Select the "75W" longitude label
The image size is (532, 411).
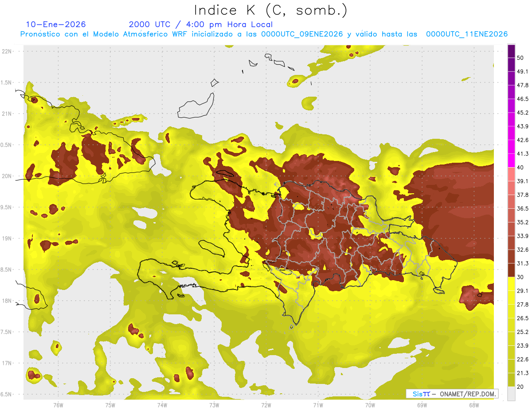[x=110, y=405]
